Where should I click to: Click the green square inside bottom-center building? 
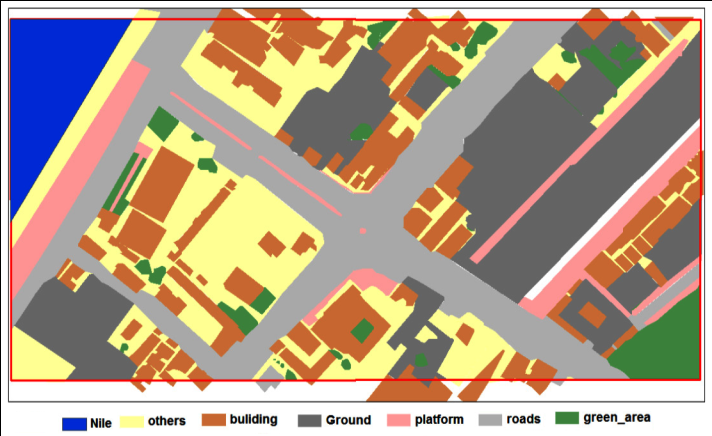tap(362, 330)
